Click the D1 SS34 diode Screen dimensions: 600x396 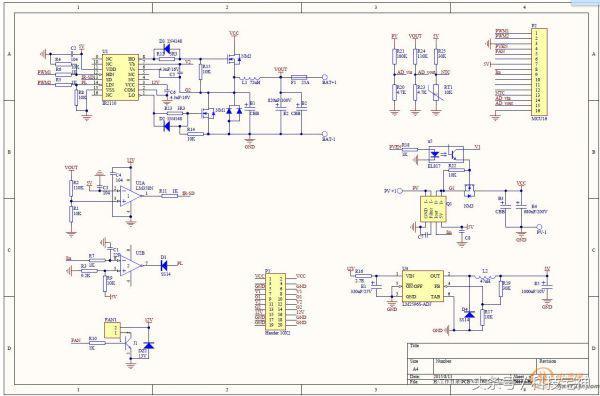coord(165,265)
